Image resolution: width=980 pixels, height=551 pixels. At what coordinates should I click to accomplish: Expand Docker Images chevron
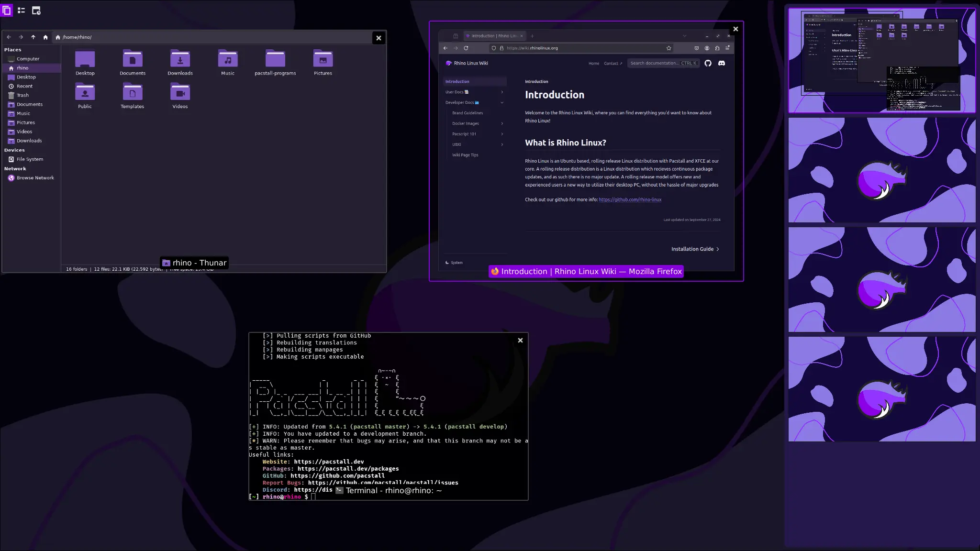coord(502,123)
